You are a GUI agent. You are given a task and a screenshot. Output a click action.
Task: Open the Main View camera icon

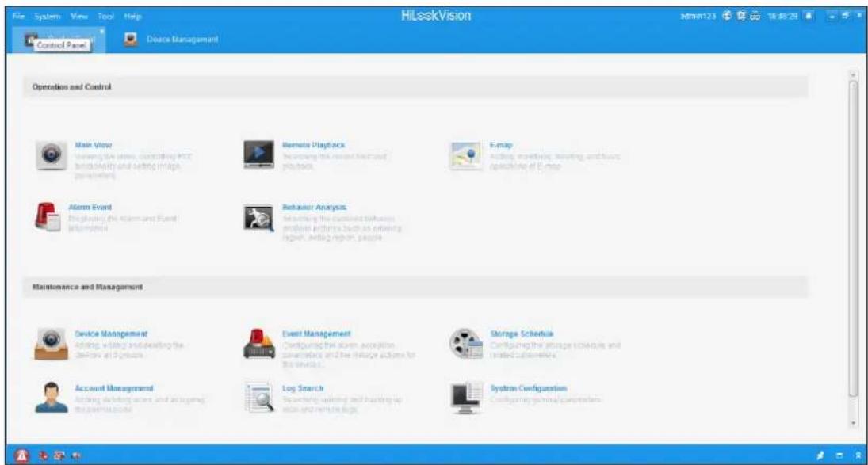[x=52, y=154]
